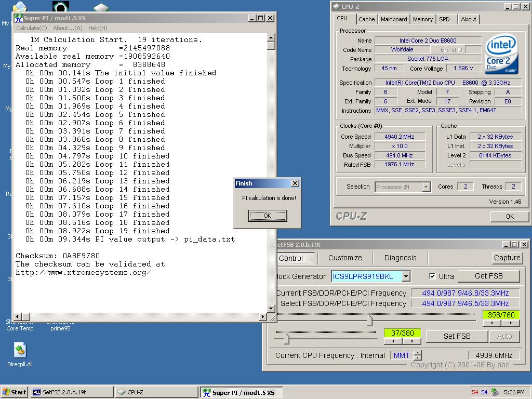The image size is (532, 399).
Task: Open the Customize tab in SetFSB
Action: 345,258
